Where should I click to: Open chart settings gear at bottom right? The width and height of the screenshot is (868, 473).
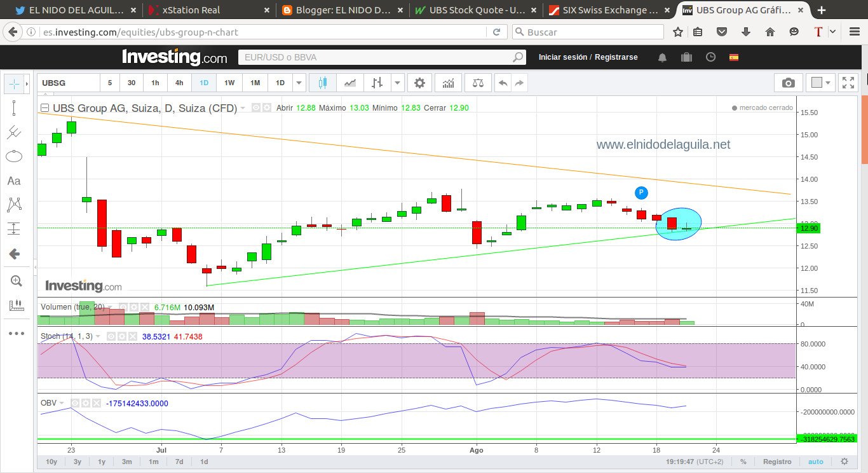(844, 462)
